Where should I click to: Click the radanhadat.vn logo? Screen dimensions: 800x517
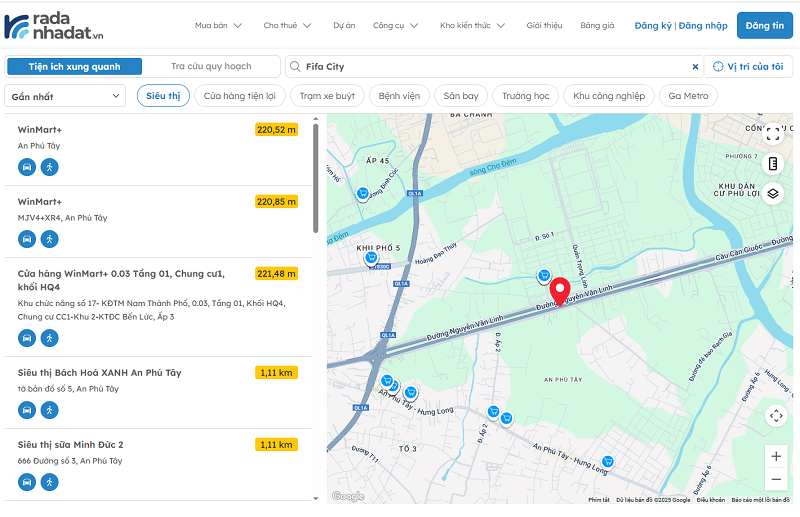tap(54, 26)
